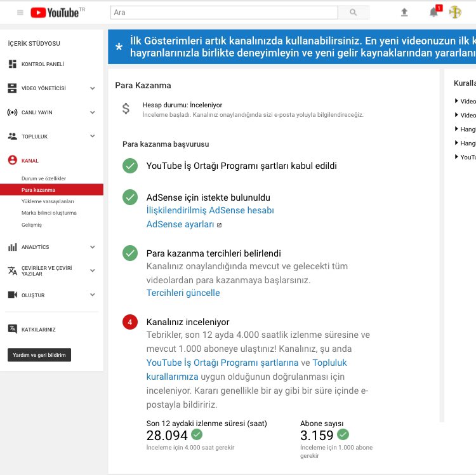Expand the YouTu… rule triangle
The width and height of the screenshot is (476, 475).
click(456, 157)
